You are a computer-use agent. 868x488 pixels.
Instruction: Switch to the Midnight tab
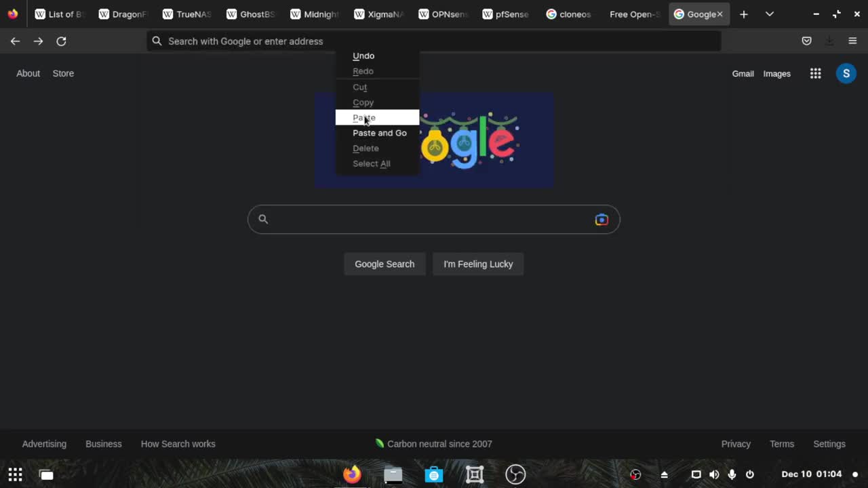(x=315, y=14)
